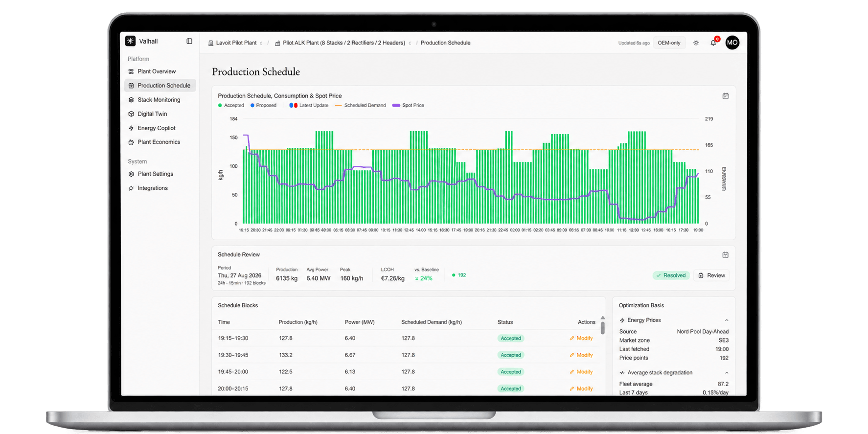The width and height of the screenshot is (868, 434).
Task: Click Accepted status of 19:15–19:30 row
Action: click(x=511, y=339)
